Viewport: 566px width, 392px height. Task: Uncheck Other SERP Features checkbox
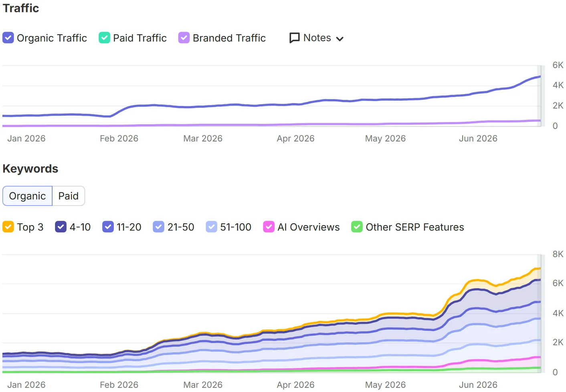[357, 227]
